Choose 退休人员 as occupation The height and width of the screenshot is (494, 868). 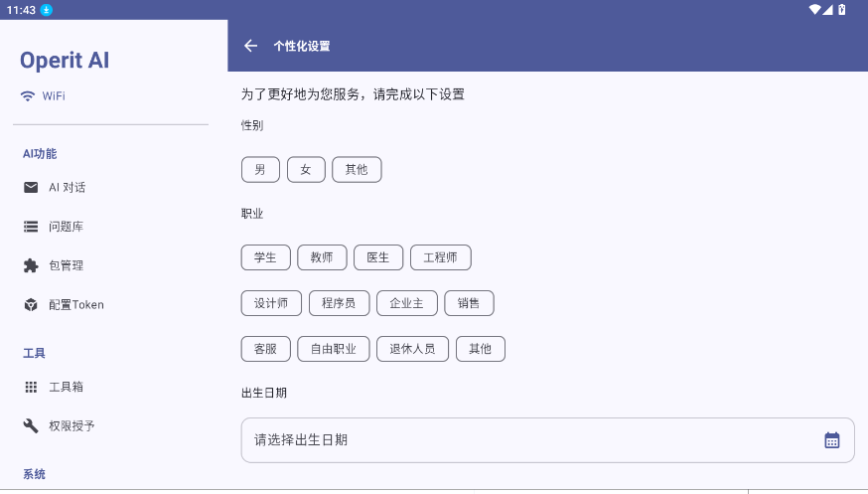(x=412, y=349)
